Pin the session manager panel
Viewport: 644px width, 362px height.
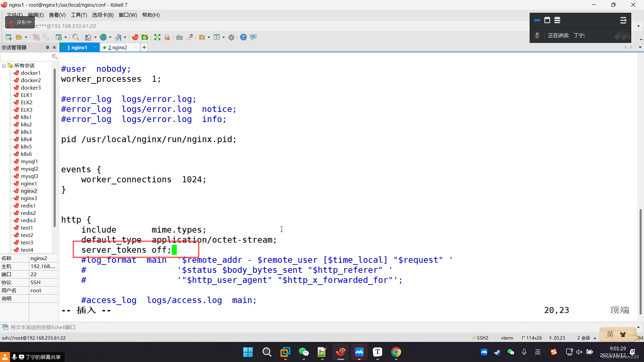[47, 48]
